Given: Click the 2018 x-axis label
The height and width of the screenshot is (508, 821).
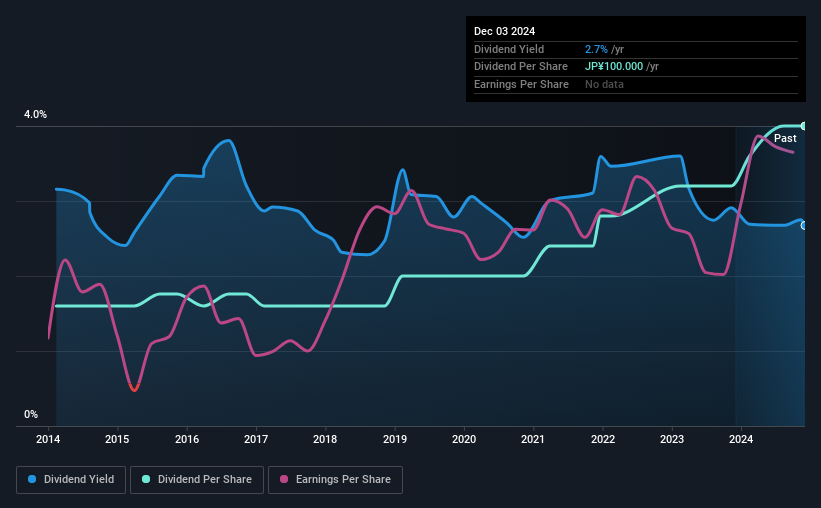Looking at the screenshot, I should click(x=325, y=439).
